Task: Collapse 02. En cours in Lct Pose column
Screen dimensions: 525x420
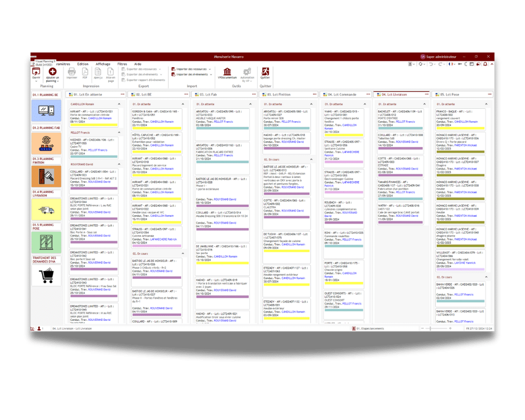Action: tap(486, 277)
